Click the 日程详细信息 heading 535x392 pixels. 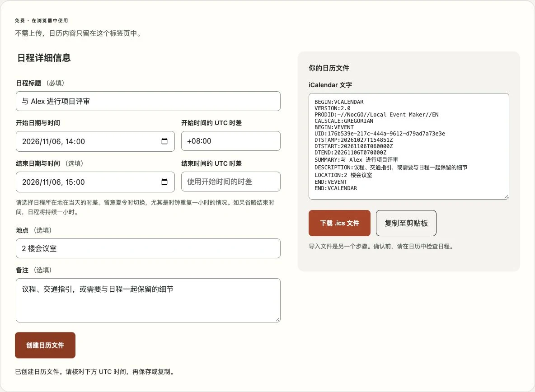tap(44, 58)
